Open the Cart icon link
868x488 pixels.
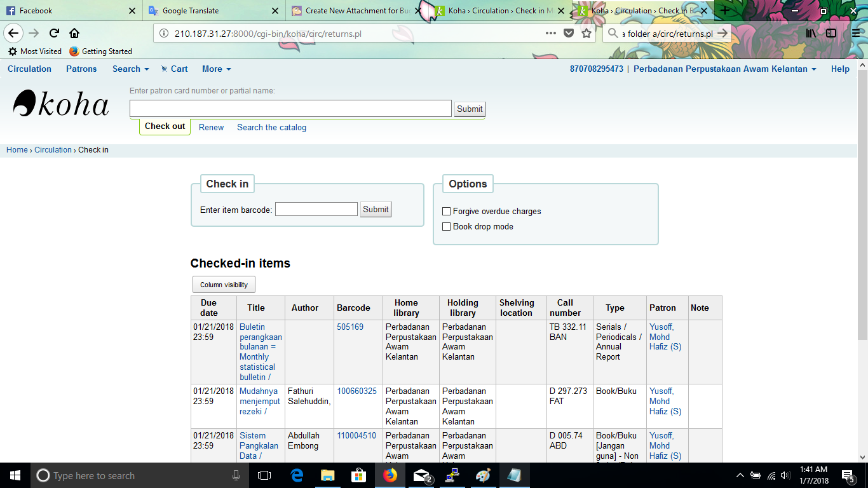click(174, 69)
